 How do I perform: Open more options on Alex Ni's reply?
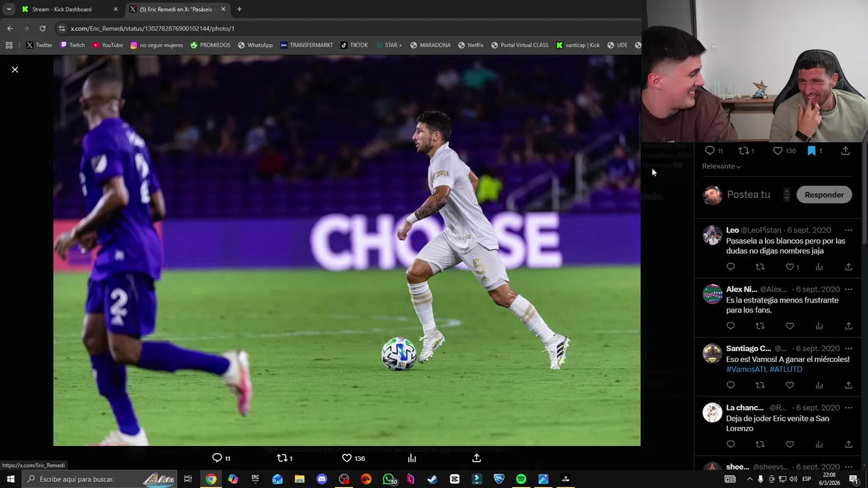point(848,289)
